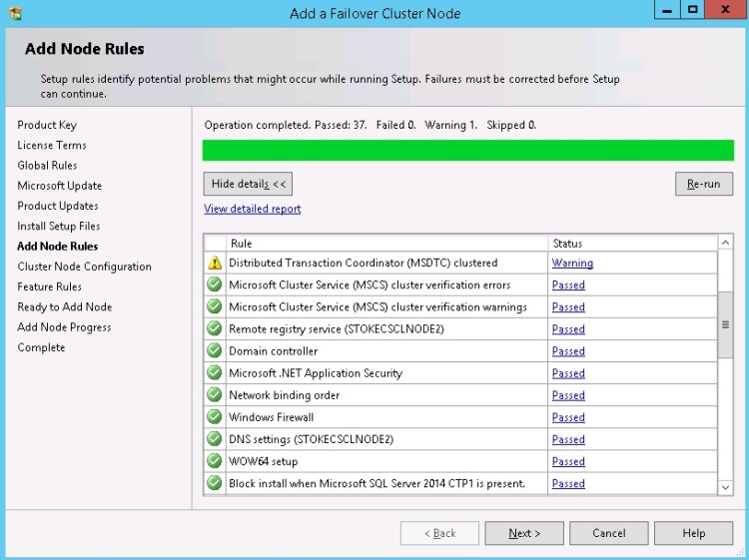
Task: Open Passed link for MSCS cluster verification warnings
Action: (568, 307)
